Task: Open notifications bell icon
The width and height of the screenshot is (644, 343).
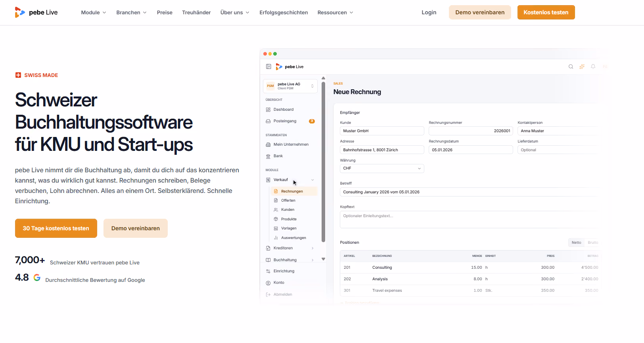Action: [x=593, y=67]
